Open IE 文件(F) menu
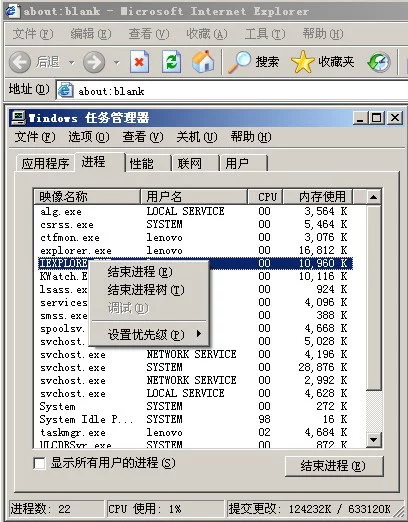Viewport: 408px width, 522px height. coord(33,34)
